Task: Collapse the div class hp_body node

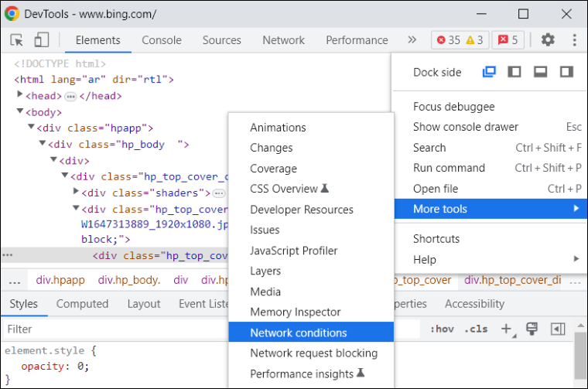Action: 43,143
